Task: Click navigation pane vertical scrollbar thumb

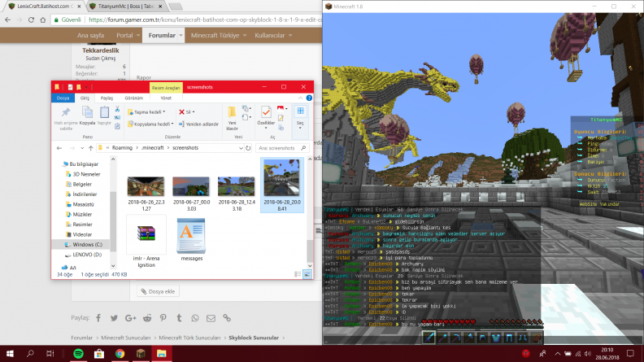Action: (x=113, y=221)
